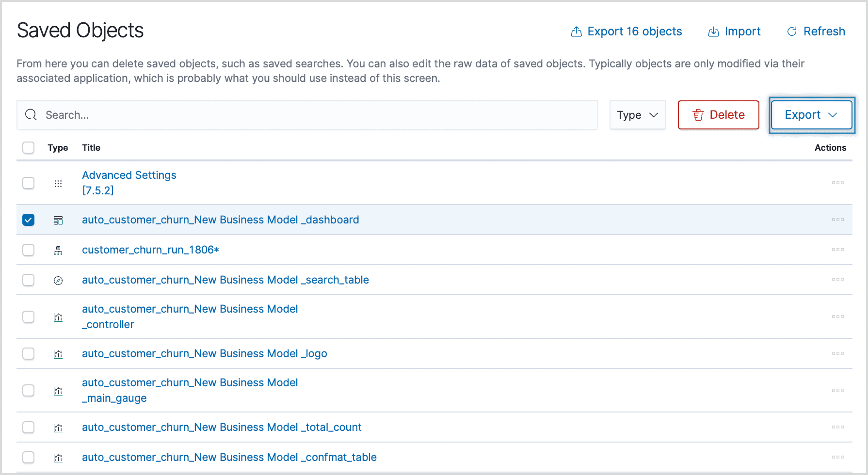The width and height of the screenshot is (868, 475).
Task: Check the Advanced Settings row checkbox
Action: pyautogui.click(x=29, y=183)
